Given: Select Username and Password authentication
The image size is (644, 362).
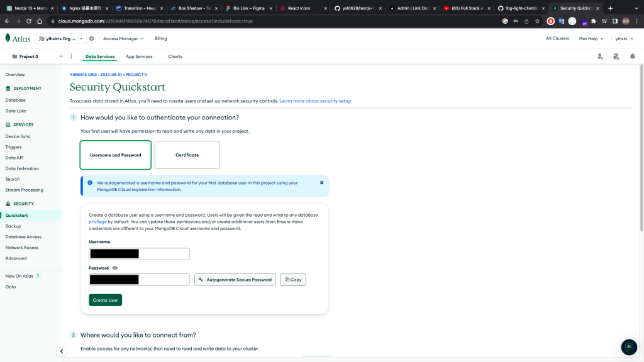Looking at the screenshot, I should [116, 155].
